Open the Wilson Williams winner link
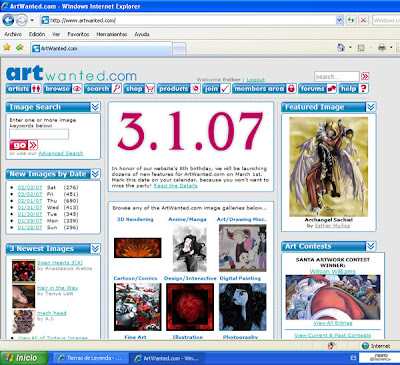400x365 pixels. (333, 272)
